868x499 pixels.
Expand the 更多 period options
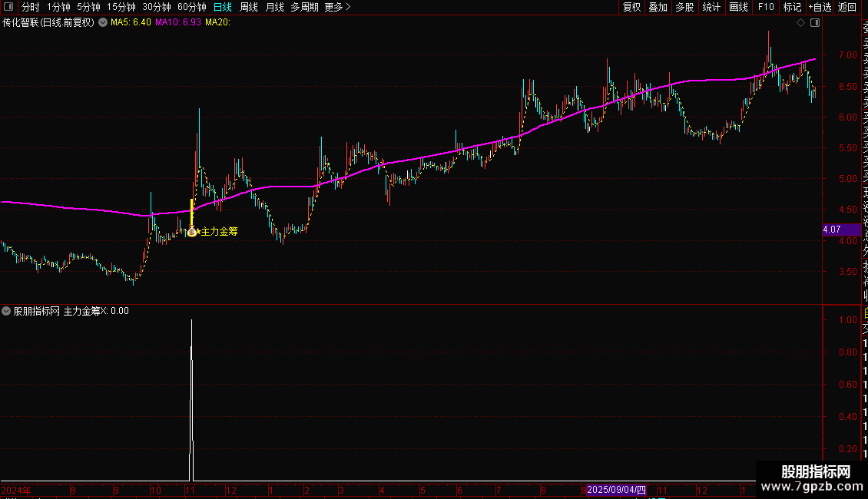coord(338,7)
